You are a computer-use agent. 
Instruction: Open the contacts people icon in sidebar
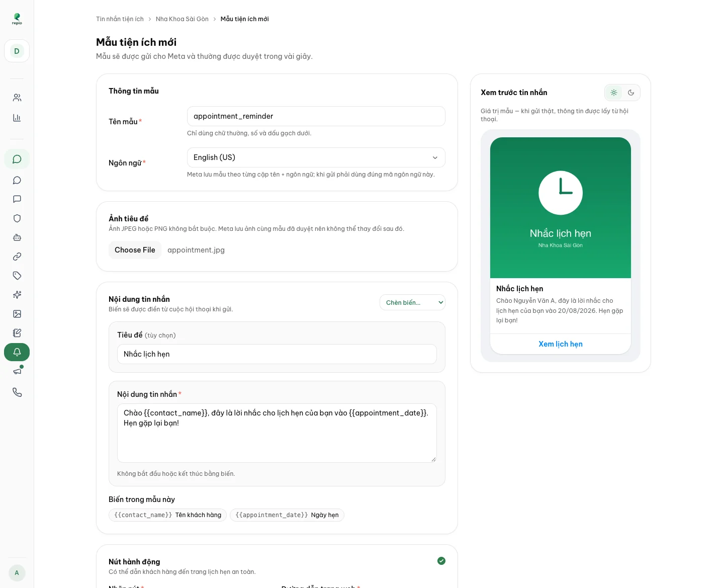(x=17, y=98)
